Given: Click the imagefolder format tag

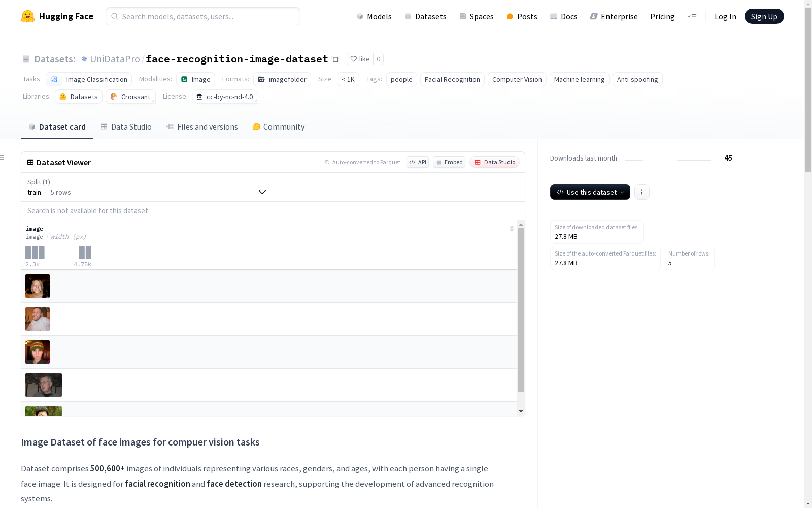Looking at the screenshot, I should 282,79.
